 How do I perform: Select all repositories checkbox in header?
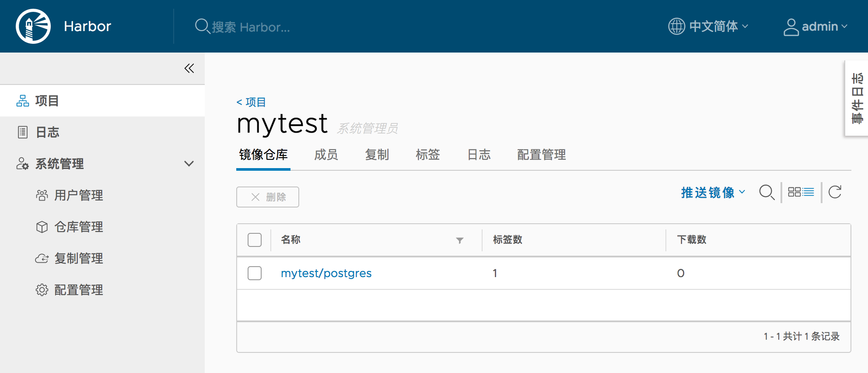255,240
